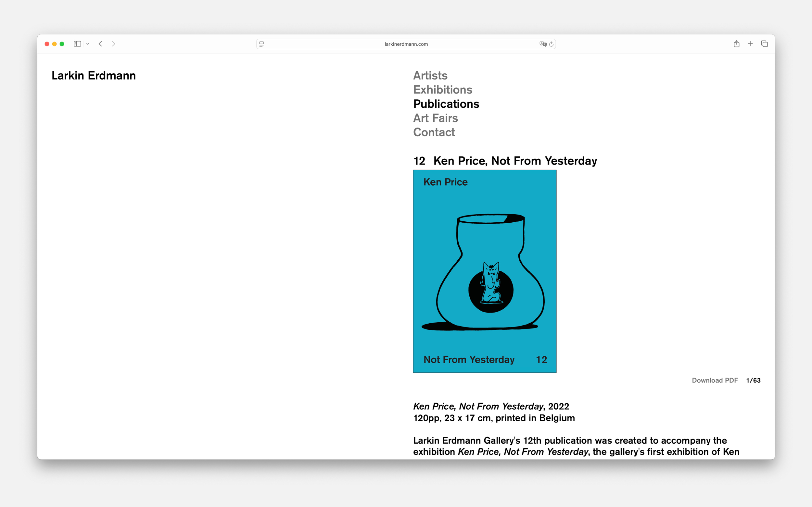Click the 1/63 page counter

[753, 380]
